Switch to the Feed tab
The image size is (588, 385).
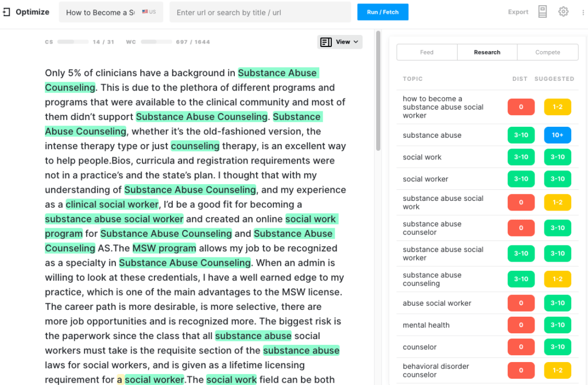[x=427, y=52]
